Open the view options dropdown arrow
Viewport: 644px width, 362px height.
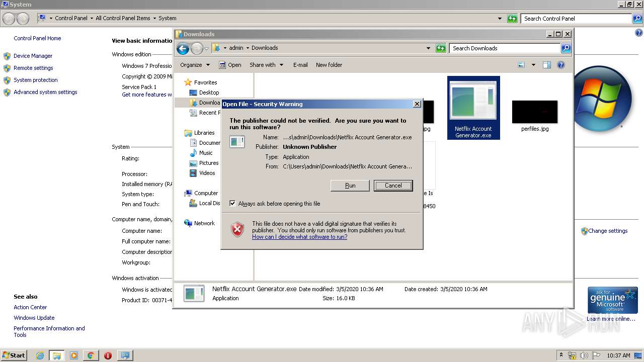click(x=533, y=65)
